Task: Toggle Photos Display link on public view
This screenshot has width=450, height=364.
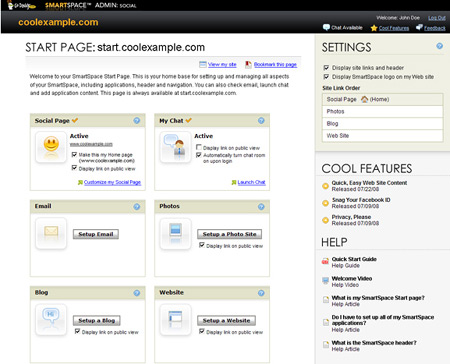Action: point(202,245)
